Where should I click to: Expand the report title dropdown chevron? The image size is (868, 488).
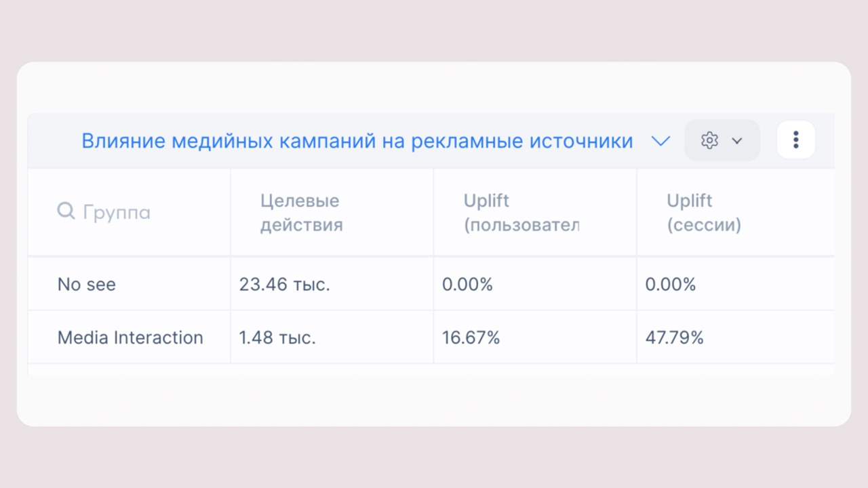(660, 141)
